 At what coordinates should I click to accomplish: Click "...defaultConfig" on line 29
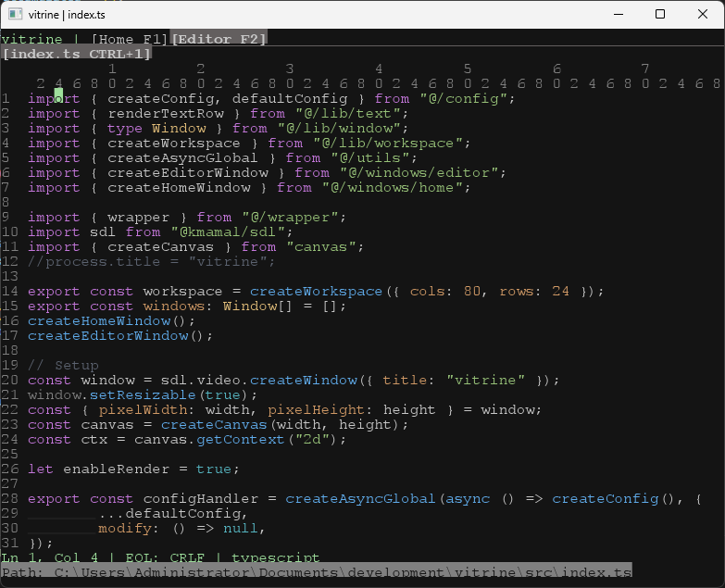coord(169,514)
